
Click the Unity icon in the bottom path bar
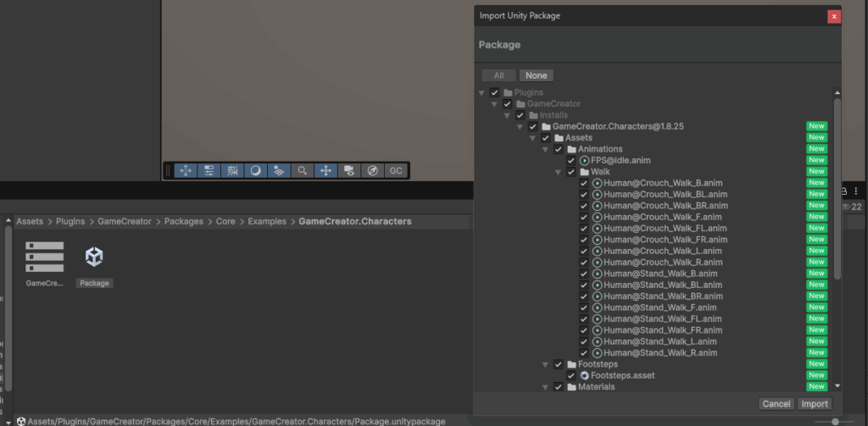click(21, 422)
